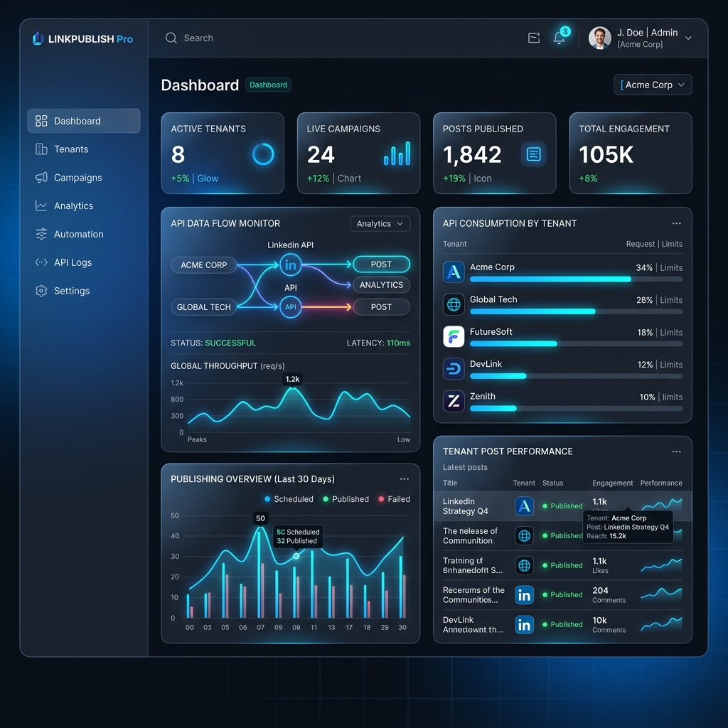Click the Live Campaigns bar chart icon
The image size is (728, 728).
397,154
